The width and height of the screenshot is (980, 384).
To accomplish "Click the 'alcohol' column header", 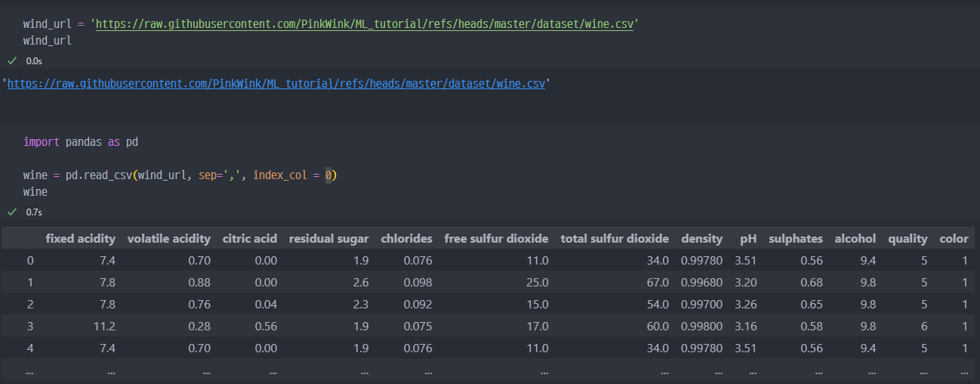I will point(855,238).
